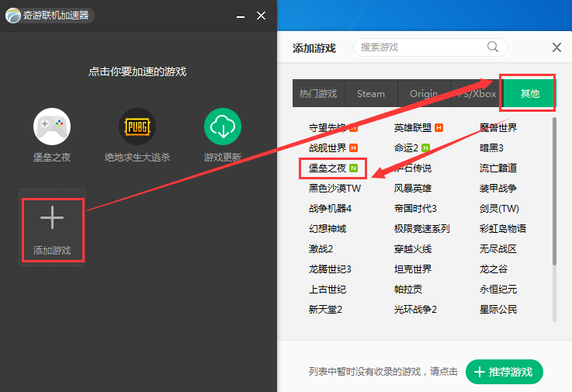Select 彩虹岛物语 game entry
Screen dimensions: 572x392
[503, 228]
